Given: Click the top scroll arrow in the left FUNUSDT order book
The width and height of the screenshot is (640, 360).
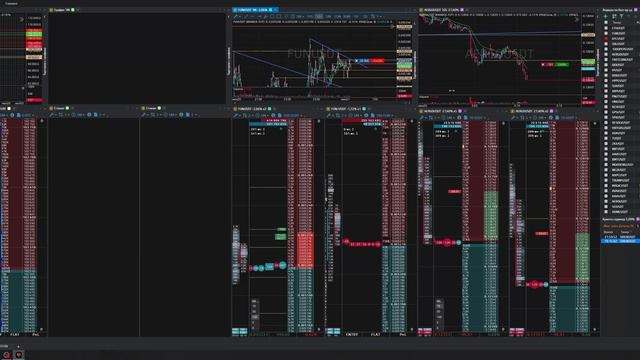Looking at the screenshot, I should click(319, 121).
